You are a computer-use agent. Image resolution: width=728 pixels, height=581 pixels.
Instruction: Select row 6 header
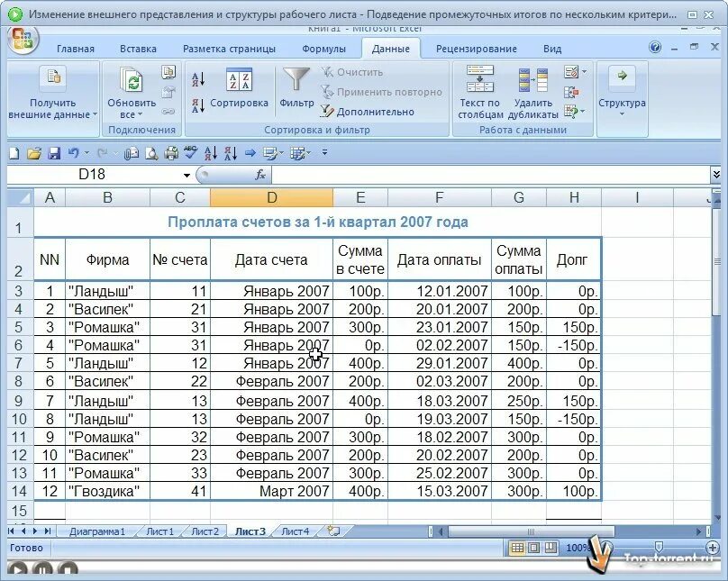click(x=19, y=345)
